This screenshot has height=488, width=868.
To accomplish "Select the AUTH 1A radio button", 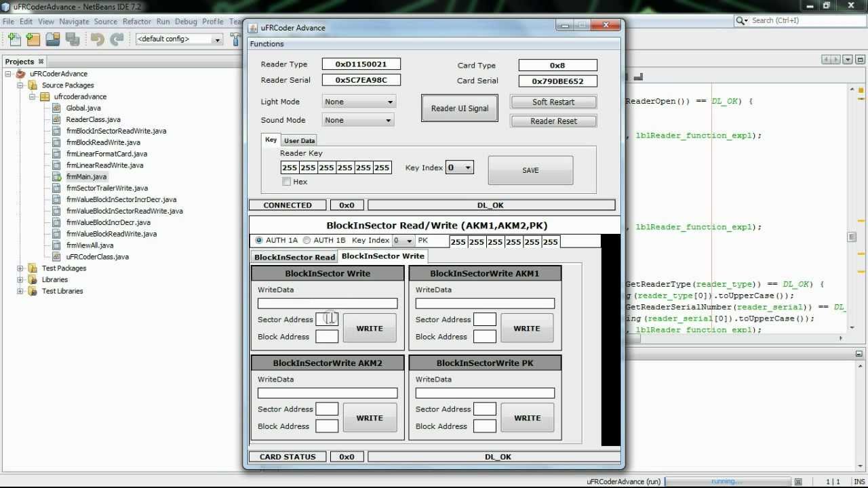I will (259, 241).
